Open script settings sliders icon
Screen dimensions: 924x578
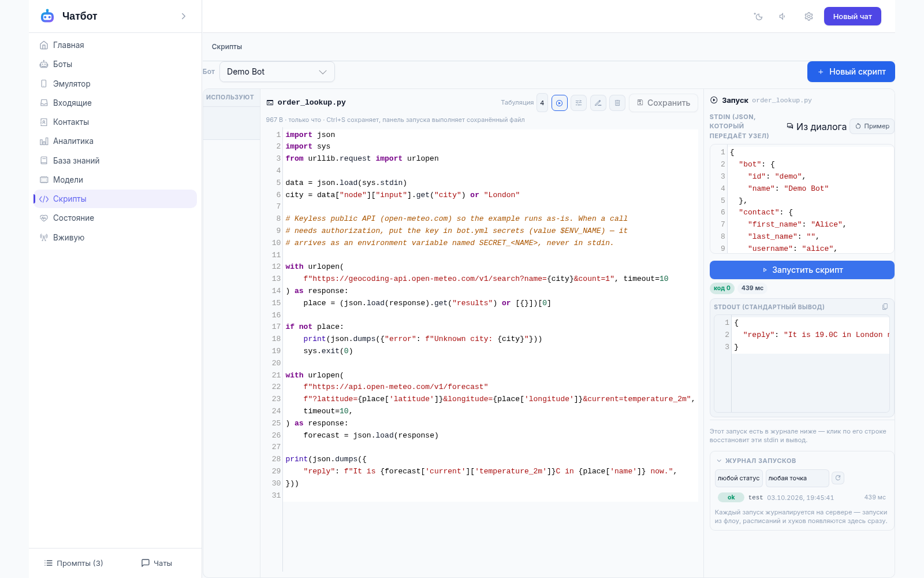(579, 103)
